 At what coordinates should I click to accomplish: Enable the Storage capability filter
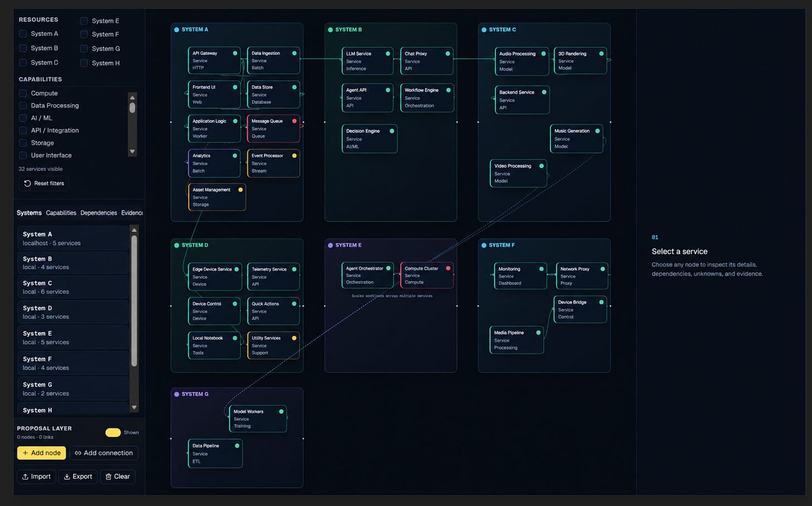[23, 143]
